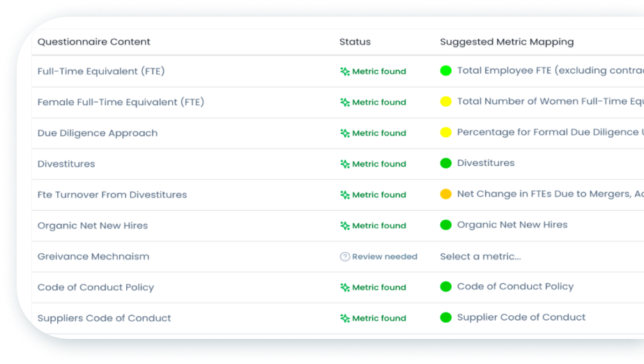Click green dot beside Organic Net New Hires mapping
The height and width of the screenshot is (364, 644).
pyautogui.click(x=445, y=225)
